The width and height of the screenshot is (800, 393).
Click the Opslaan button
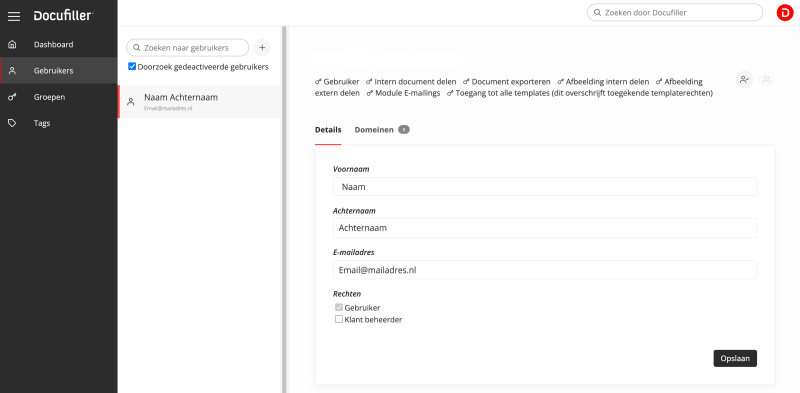(735, 358)
